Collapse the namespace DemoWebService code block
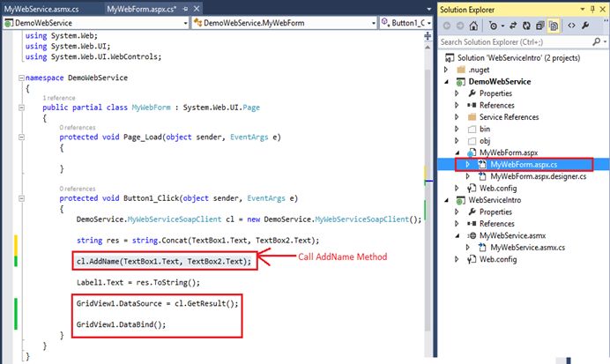This screenshot has height=364, width=610. [x=21, y=78]
